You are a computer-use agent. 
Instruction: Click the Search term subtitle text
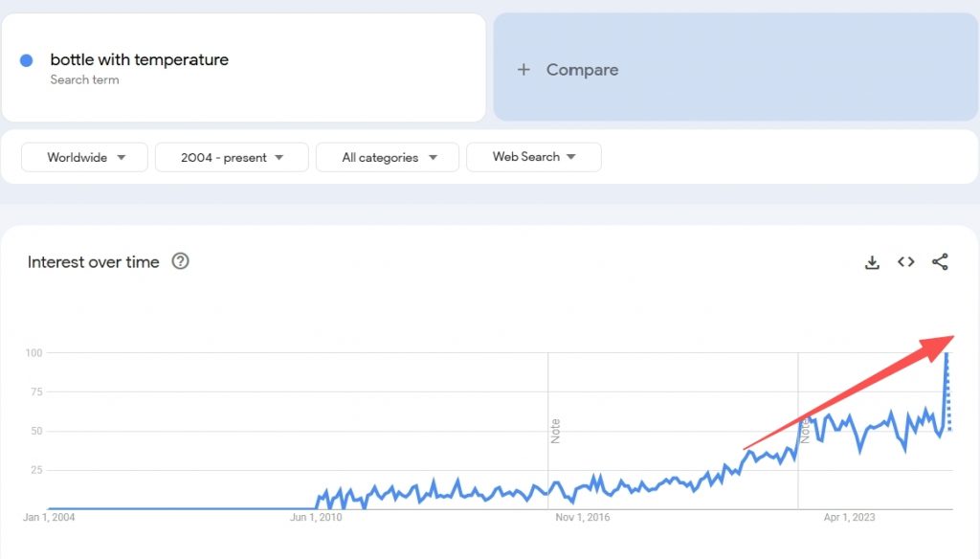(84, 80)
